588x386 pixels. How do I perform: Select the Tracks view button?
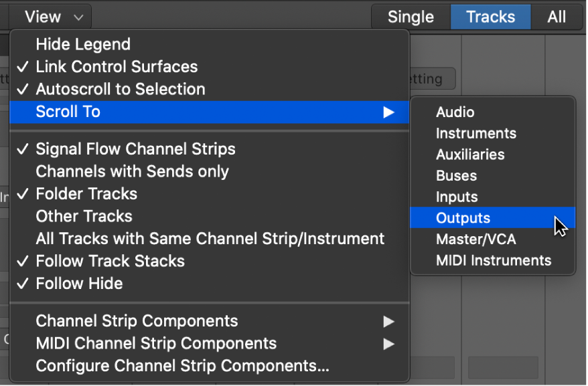click(490, 17)
